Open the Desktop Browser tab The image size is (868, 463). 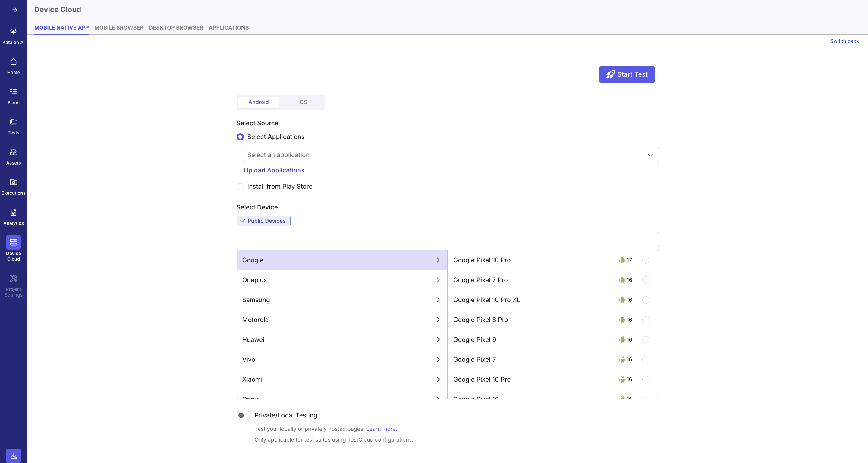pyautogui.click(x=175, y=28)
